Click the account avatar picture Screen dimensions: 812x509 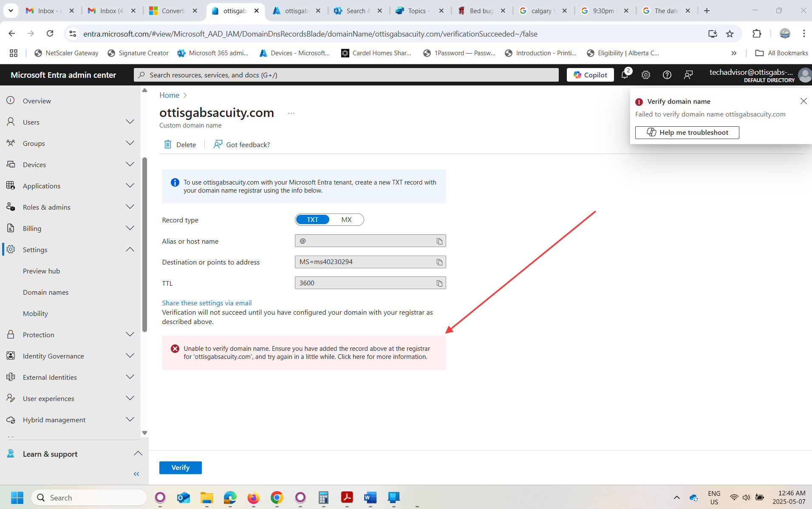pyautogui.click(x=805, y=75)
